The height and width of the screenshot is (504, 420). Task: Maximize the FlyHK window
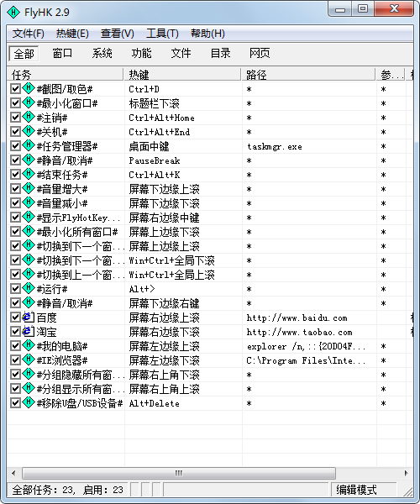pyautogui.click(x=363, y=8)
